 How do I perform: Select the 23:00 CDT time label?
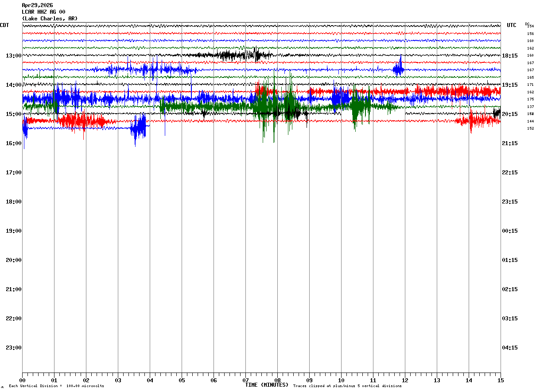click(x=14, y=348)
